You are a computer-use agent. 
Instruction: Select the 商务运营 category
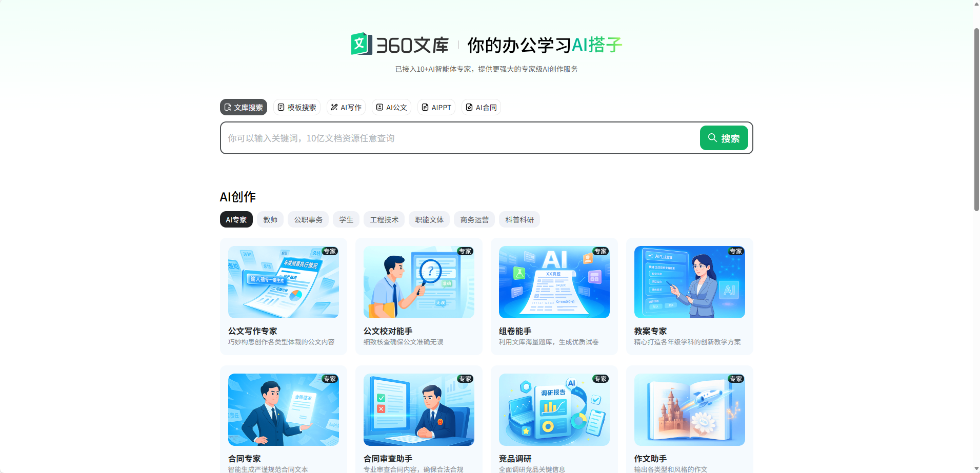point(474,219)
